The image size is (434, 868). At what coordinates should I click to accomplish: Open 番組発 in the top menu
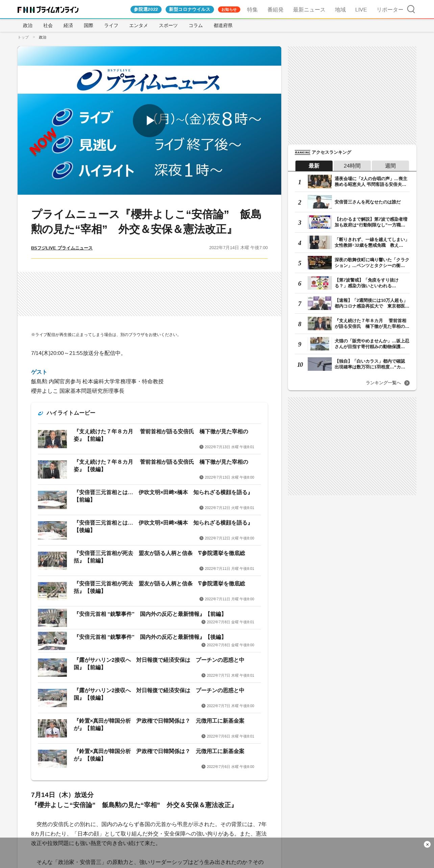point(275,10)
